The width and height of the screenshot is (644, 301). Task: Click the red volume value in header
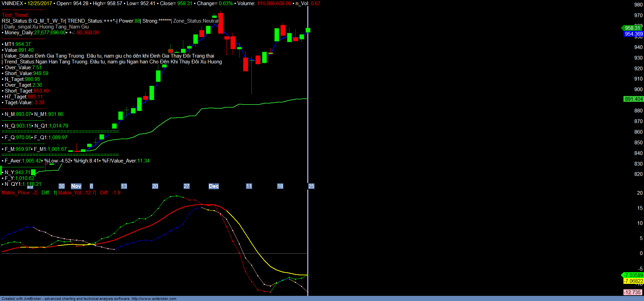pyautogui.click(x=274, y=3)
